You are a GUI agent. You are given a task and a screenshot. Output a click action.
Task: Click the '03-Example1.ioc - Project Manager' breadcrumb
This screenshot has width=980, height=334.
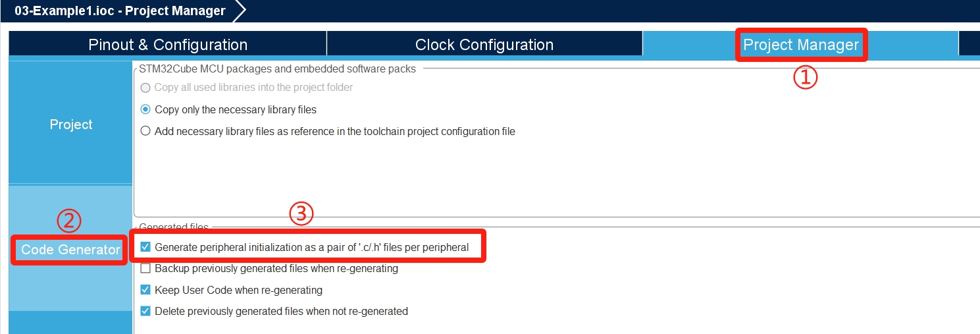coord(120,11)
